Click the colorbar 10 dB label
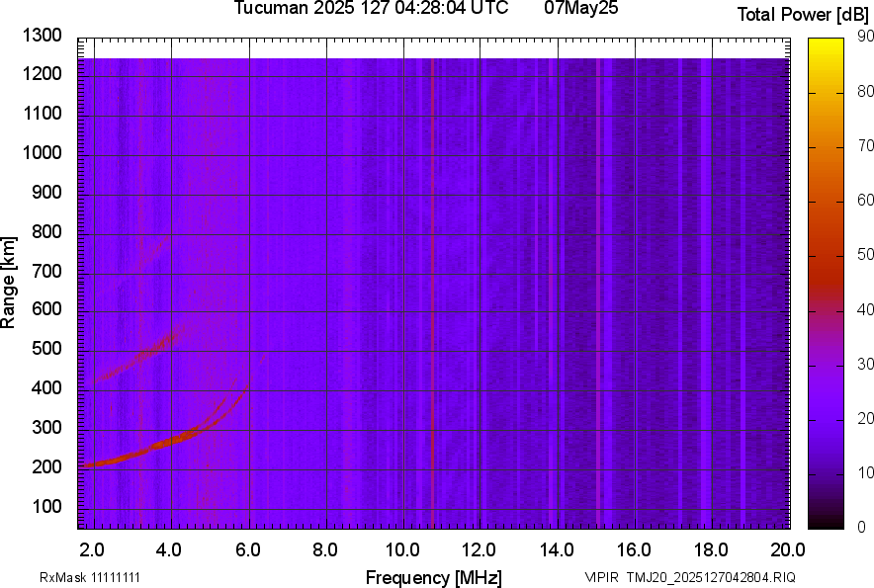The width and height of the screenshot is (874, 588). (865, 472)
